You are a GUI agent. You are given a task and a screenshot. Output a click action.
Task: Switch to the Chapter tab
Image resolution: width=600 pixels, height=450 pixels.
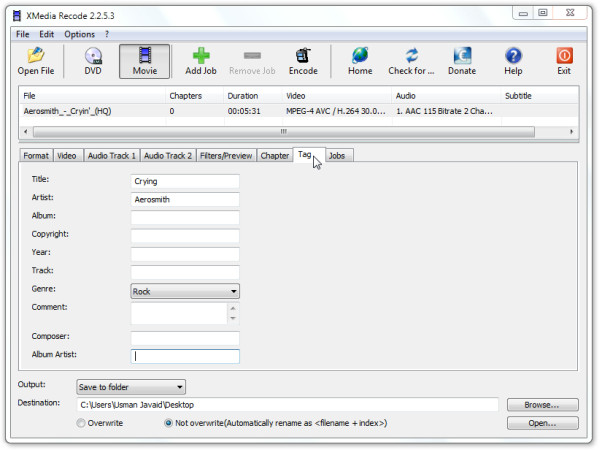275,156
